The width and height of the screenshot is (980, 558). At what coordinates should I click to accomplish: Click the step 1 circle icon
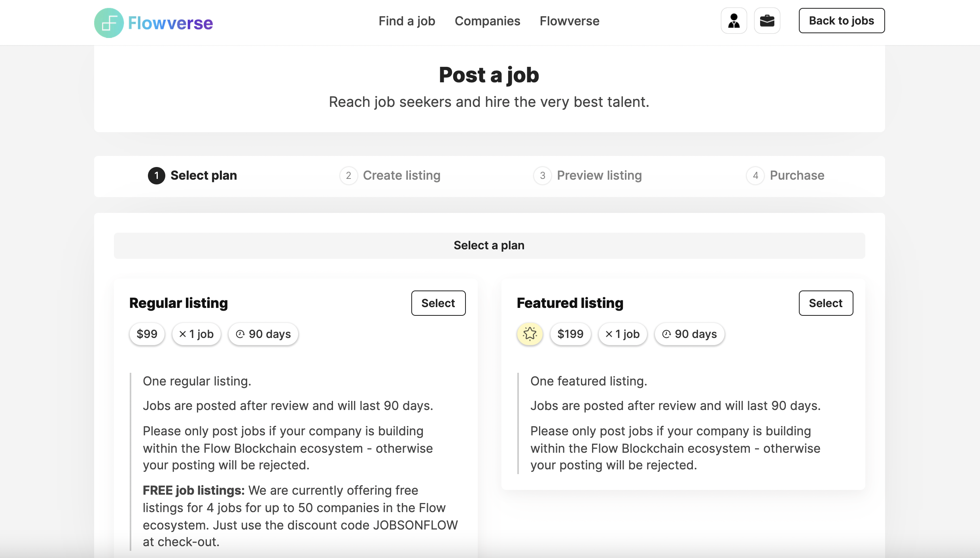(x=156, y=176)
